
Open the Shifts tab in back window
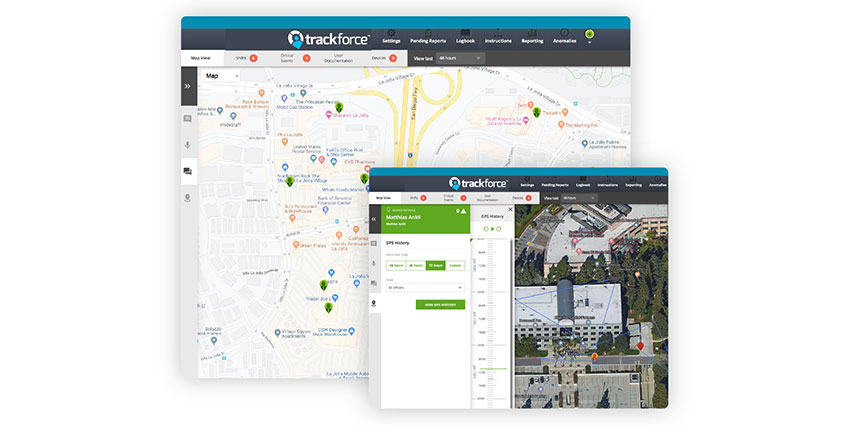(246, 58)
